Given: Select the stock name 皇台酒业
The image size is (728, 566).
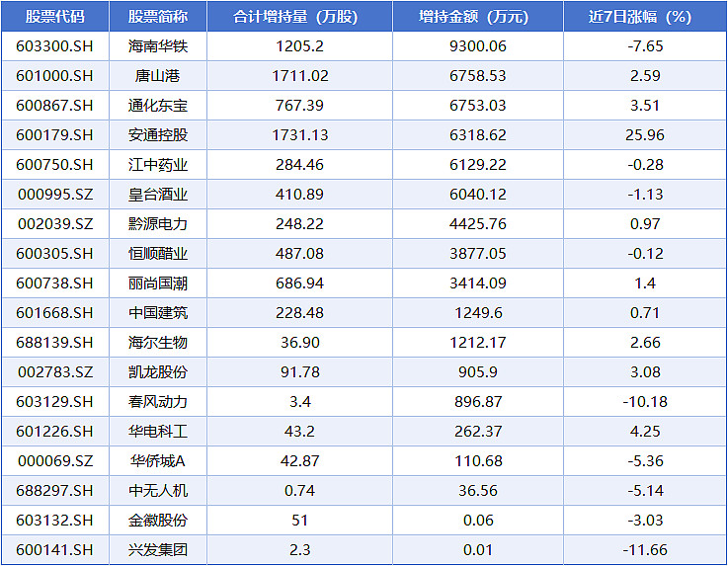Looking at the screenshot, I should [158, 195].
